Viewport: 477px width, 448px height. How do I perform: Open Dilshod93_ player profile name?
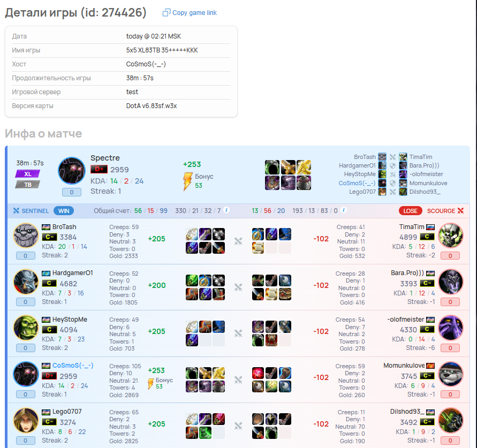tap(407, 412)
